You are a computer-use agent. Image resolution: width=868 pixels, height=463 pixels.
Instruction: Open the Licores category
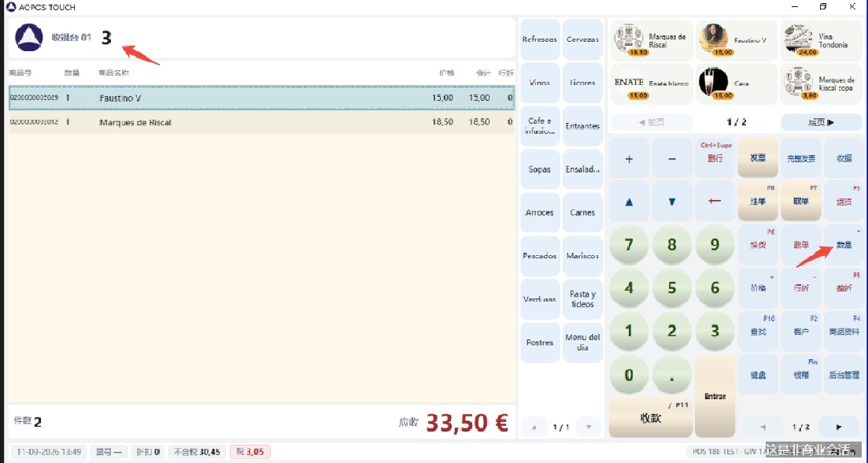tap(582, 83)
